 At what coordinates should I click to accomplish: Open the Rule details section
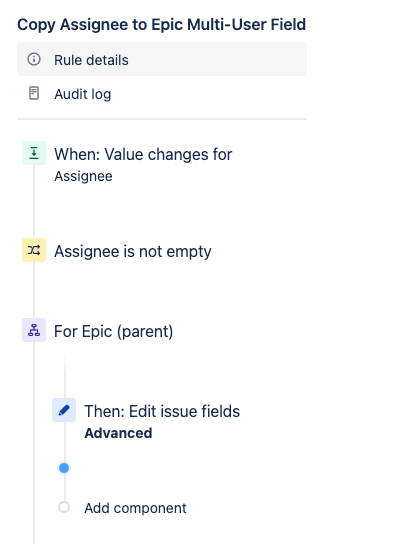pos(162,59)
